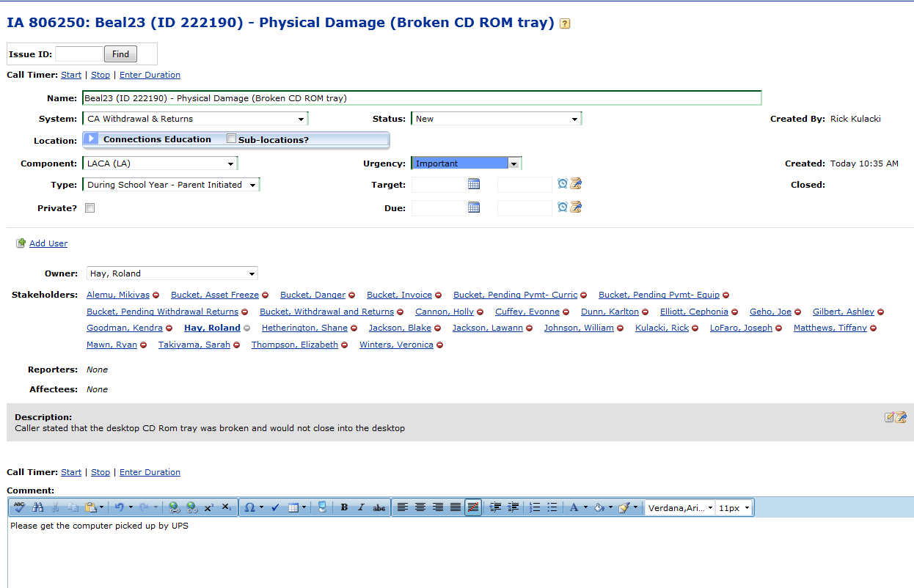The height and width of the screenshot is (588, 914).
Task: Open the font color picker in toolbar
Action: (x=574, y=507)
